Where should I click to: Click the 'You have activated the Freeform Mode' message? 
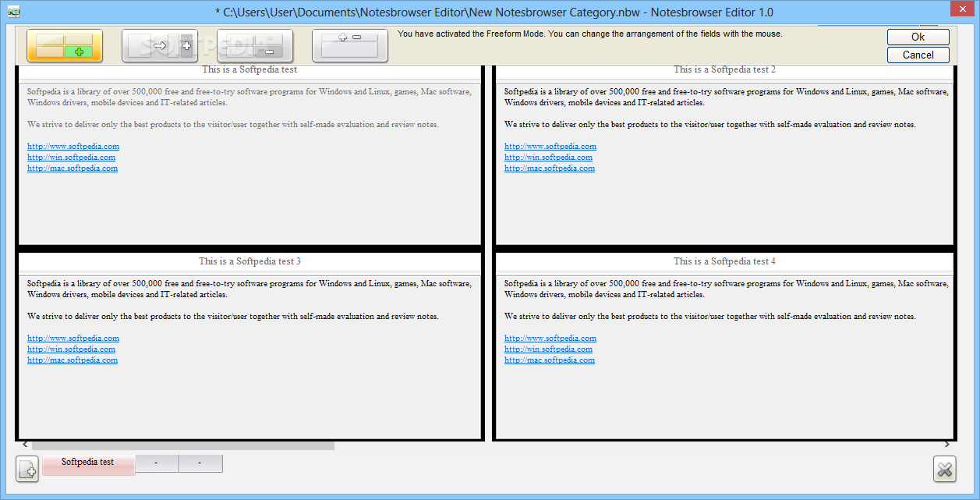pyautogui.click(x=589, y=34)
